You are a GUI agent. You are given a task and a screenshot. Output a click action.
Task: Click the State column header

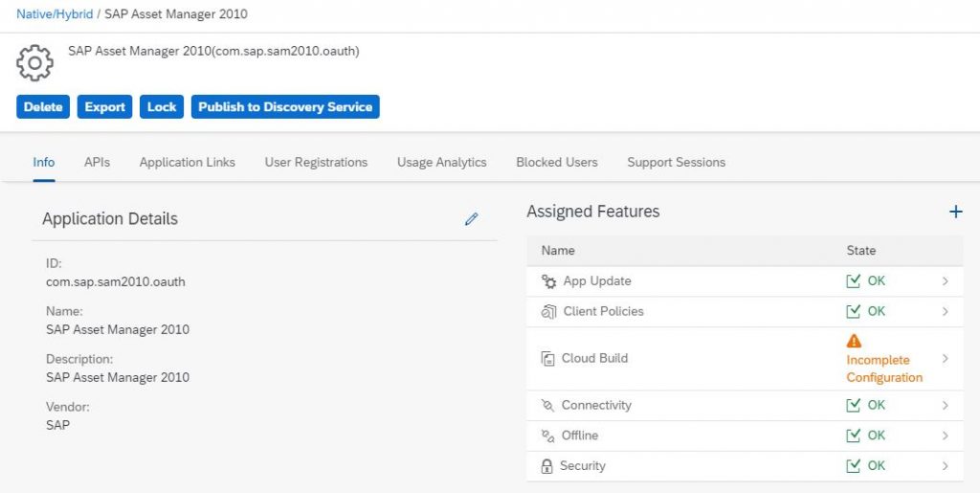(x=861, y=251)
